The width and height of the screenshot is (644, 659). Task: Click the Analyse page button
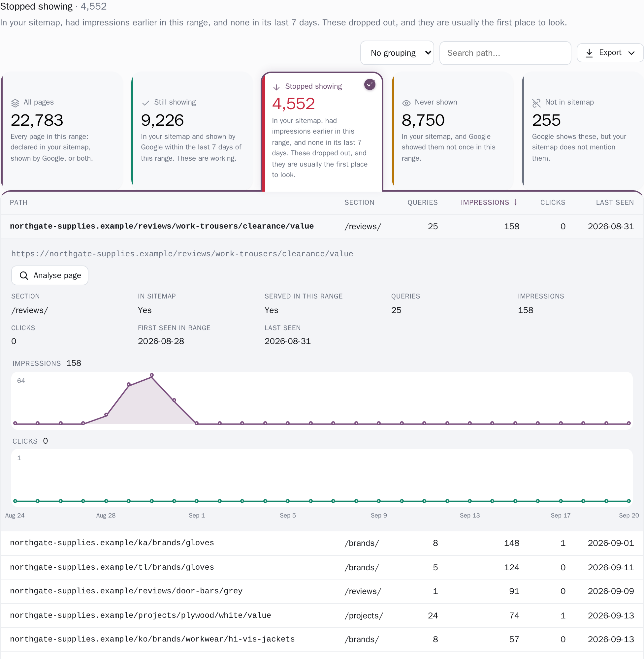(50, 275)
